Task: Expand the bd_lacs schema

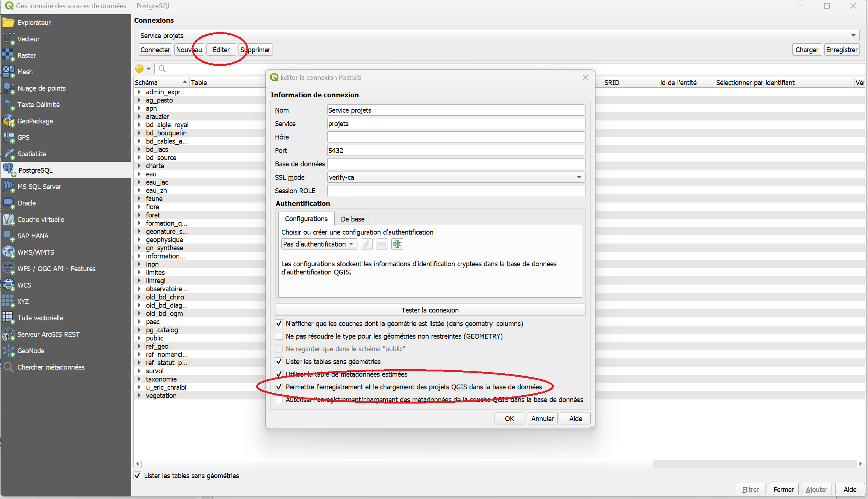Action: 139,149
